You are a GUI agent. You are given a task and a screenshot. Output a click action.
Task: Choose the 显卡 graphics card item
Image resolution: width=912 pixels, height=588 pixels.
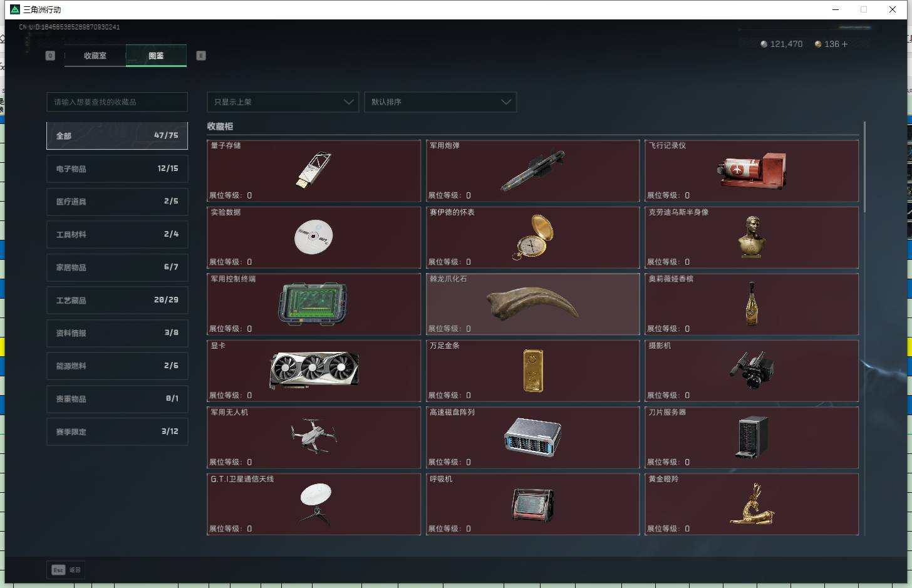click(x=314, y=371)
